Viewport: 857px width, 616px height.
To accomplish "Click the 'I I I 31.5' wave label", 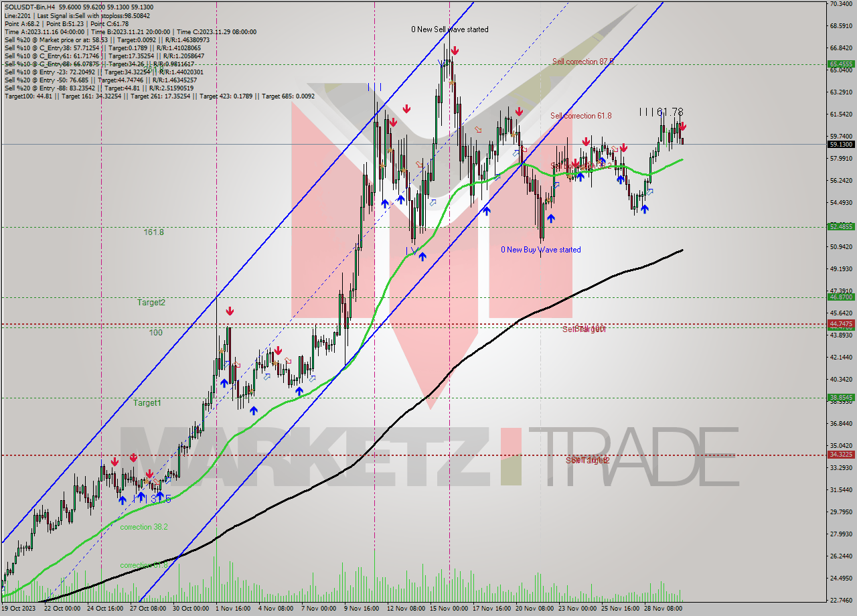I will [x=151, y=499].
